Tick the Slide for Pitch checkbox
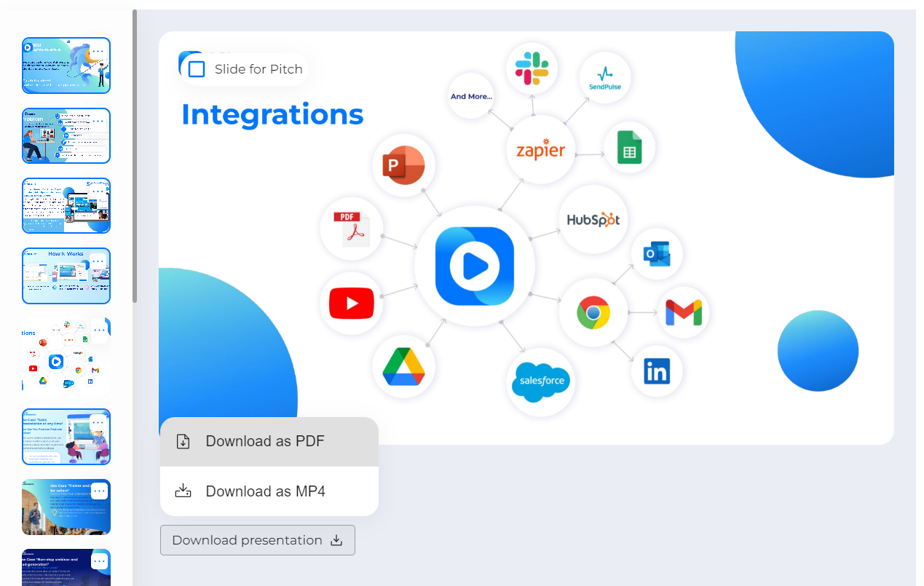 197,69
